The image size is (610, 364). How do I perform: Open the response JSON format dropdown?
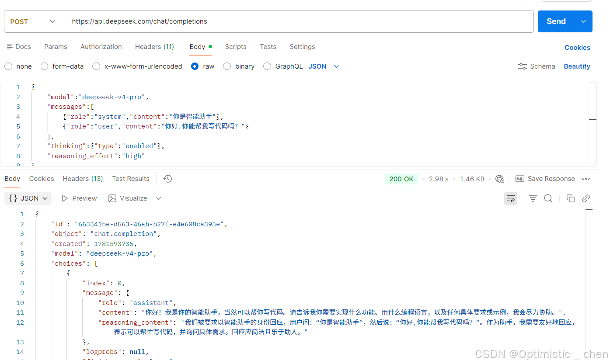[x=28, y=198]
